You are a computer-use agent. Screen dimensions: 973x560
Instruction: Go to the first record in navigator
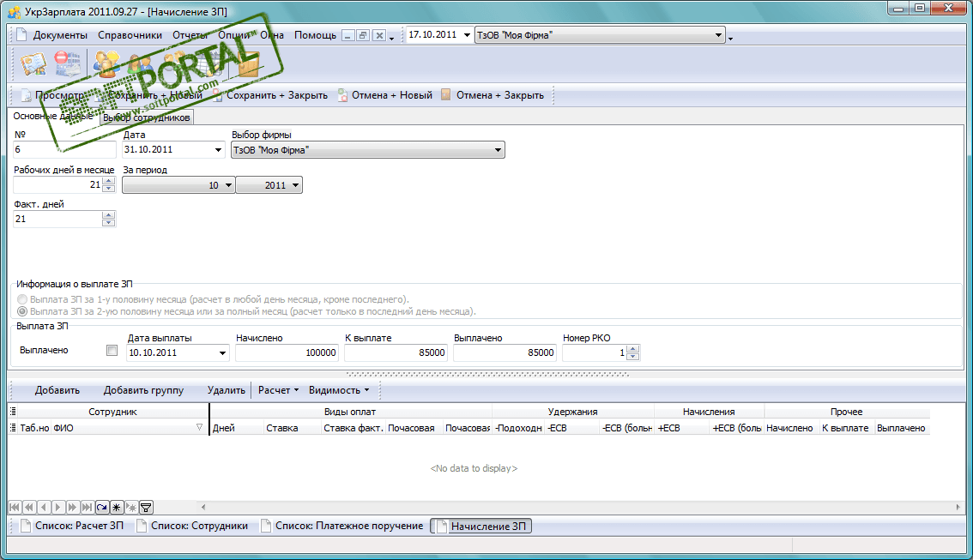point(15,508)
